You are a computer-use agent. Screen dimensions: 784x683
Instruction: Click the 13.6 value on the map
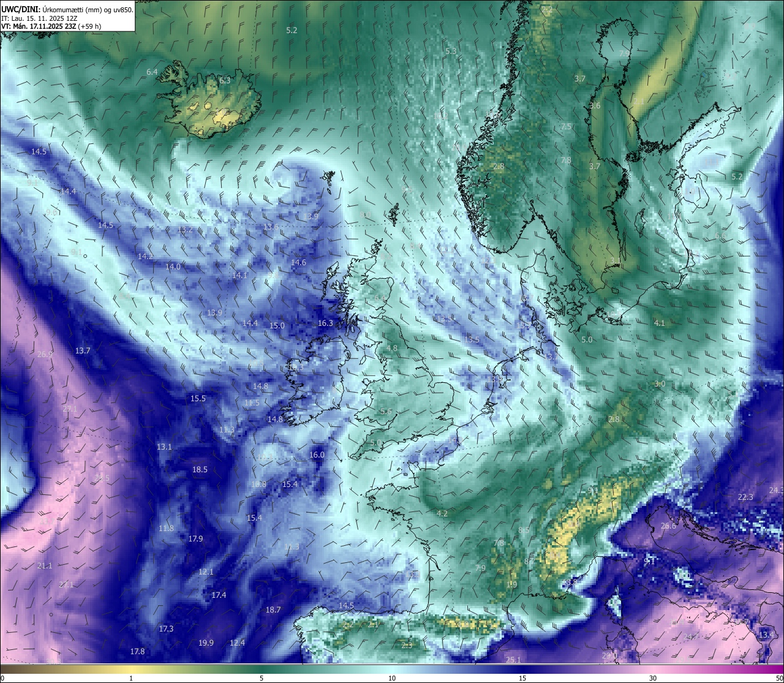tap(271, 227)
